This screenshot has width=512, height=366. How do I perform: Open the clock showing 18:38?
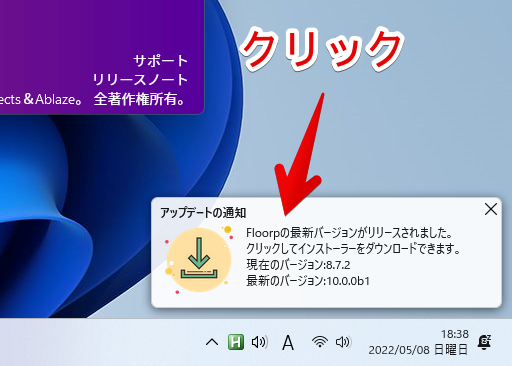click(x=455, y=334)
